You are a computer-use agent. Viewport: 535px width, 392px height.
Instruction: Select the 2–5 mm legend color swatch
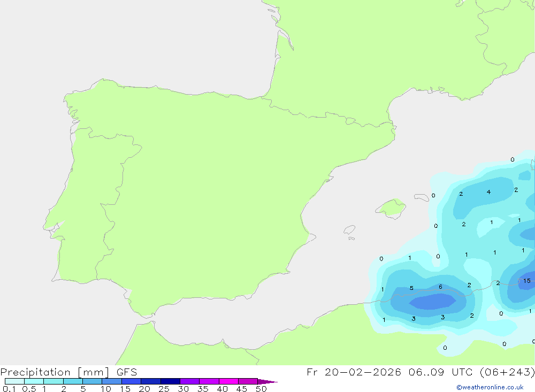click(x=73, y=381)
